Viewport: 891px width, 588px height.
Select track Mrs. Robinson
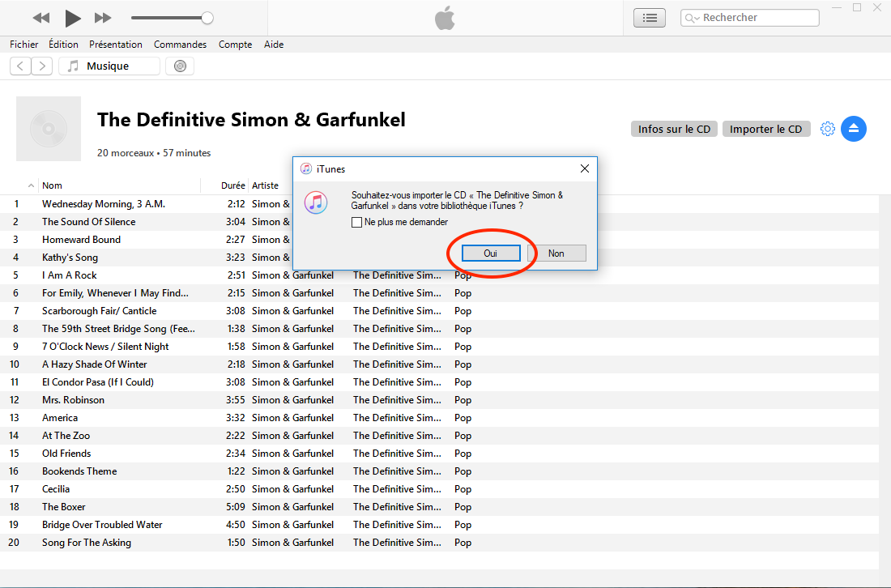tap(439, 400)
